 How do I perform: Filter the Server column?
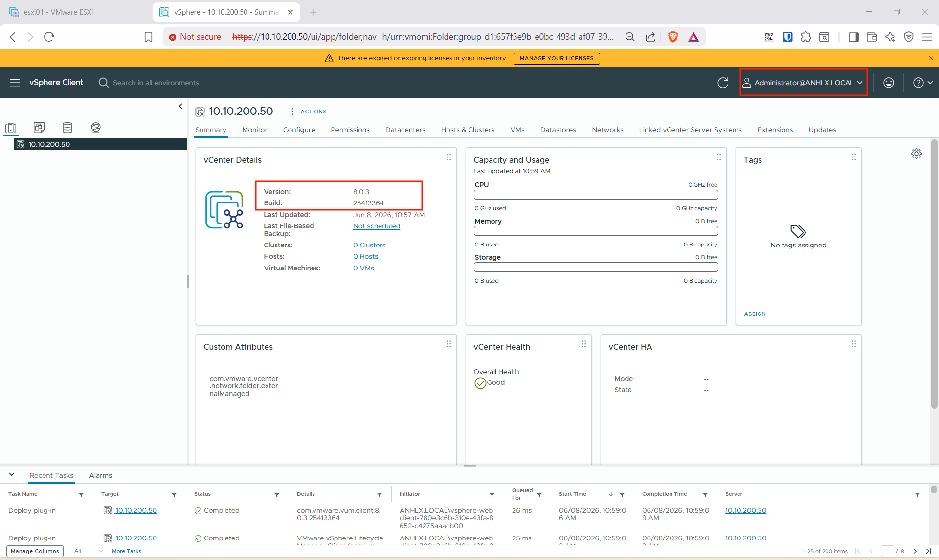tap(917, 495)
